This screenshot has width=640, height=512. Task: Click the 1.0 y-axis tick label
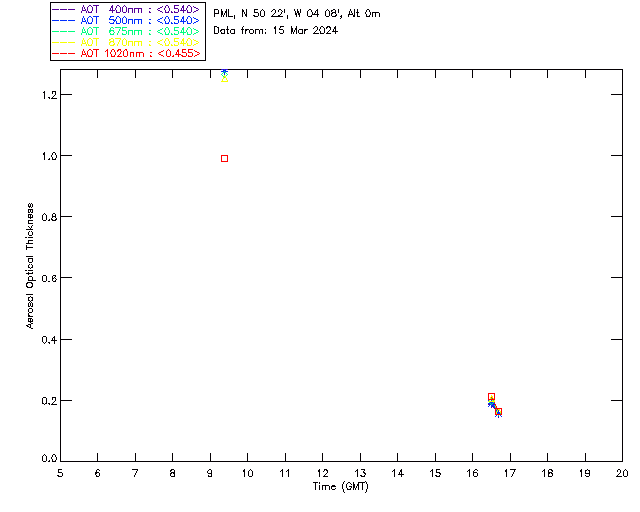[49, 156]
